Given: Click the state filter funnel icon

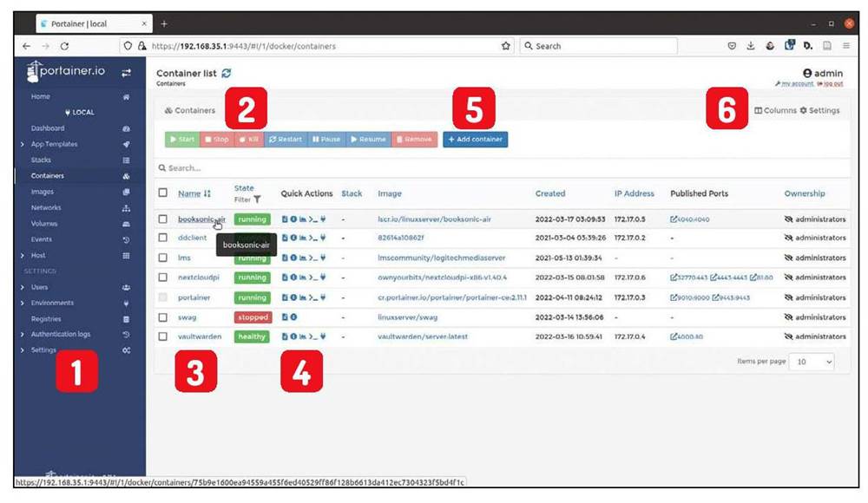Looking at the screenshot, I should pos(257,199).
